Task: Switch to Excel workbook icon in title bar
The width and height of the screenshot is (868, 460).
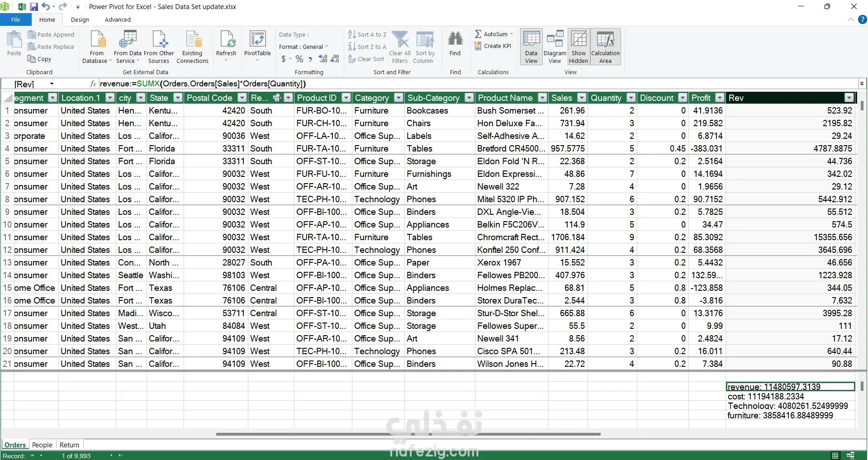Action: tap(22, 7)
